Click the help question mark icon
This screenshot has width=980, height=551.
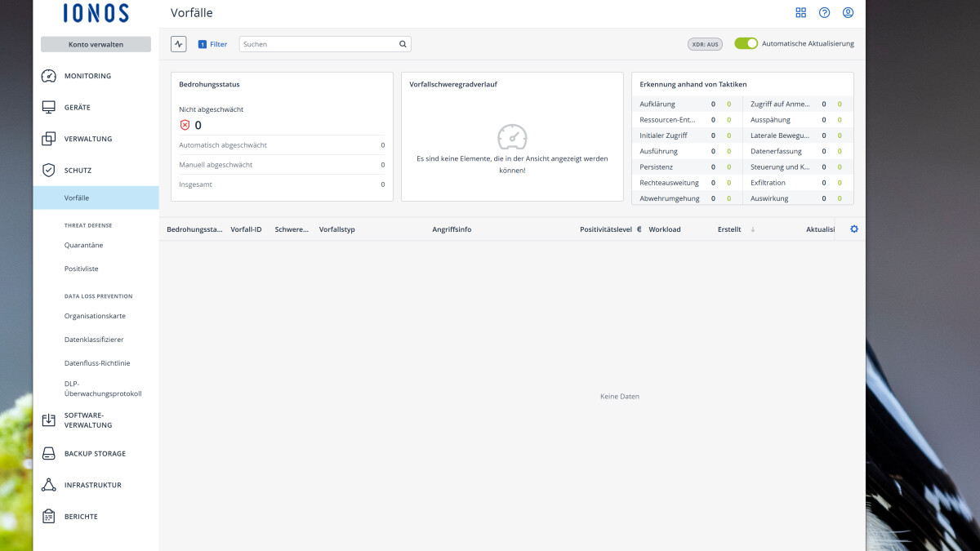[x=824, y=12]
